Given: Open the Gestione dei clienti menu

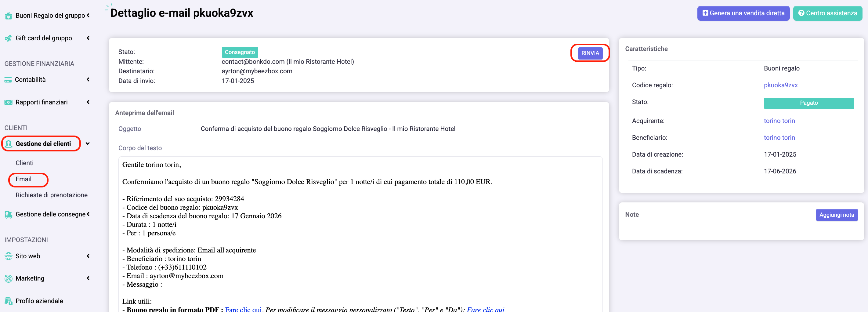Looking at the screenshot, I should 43,144.
